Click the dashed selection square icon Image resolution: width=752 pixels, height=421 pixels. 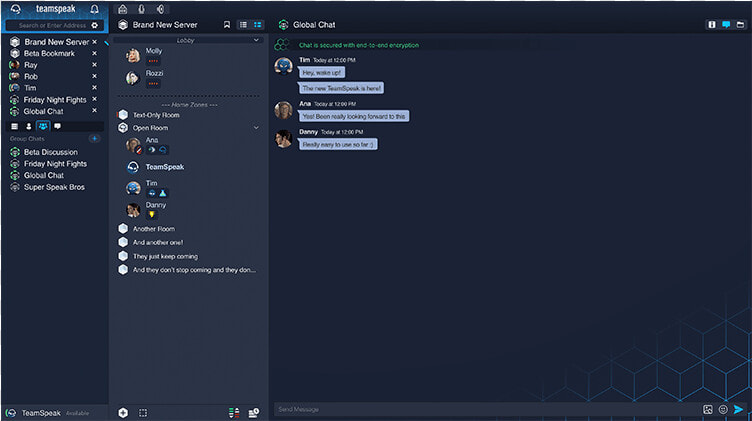click(x=143, y=413)
